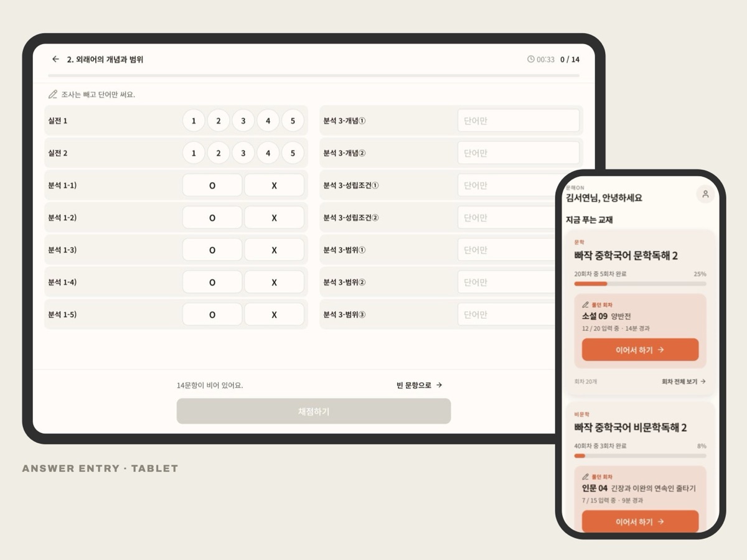747x560 pixels.
Task: Choose O for 분석 1-1)
Action: coord(212,185)
